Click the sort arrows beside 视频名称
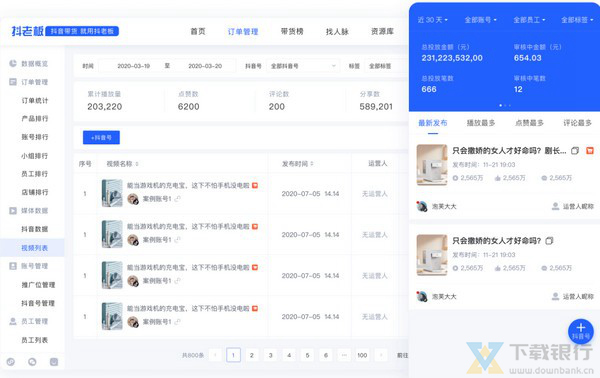600x378 pixels. point(137,164)
